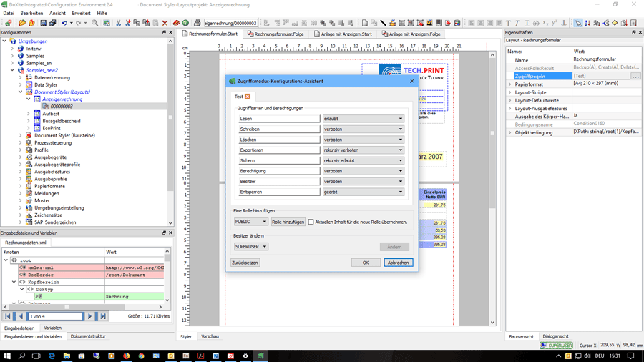Click the Save All toolbar icon
644x362 pixels.
pos(52,23)
